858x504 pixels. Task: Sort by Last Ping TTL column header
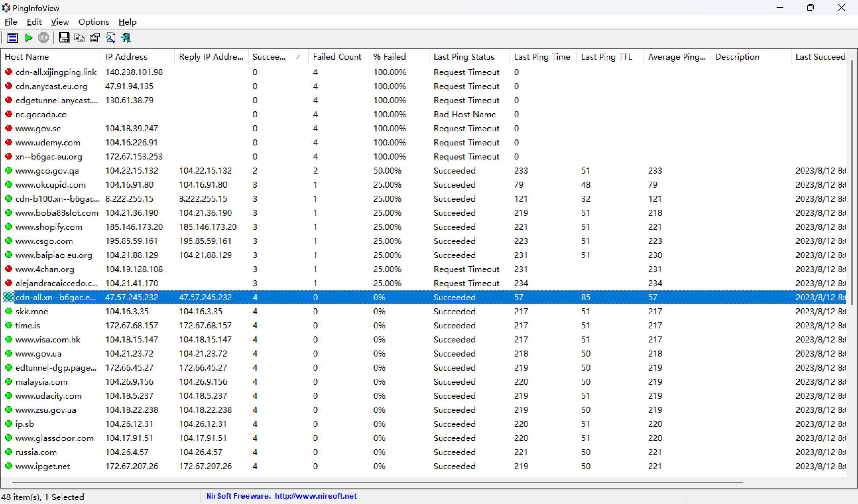(x=610, y=57)
